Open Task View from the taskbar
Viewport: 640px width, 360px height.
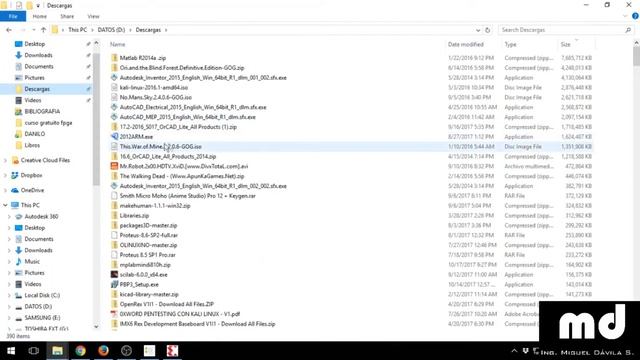[34, 351]
